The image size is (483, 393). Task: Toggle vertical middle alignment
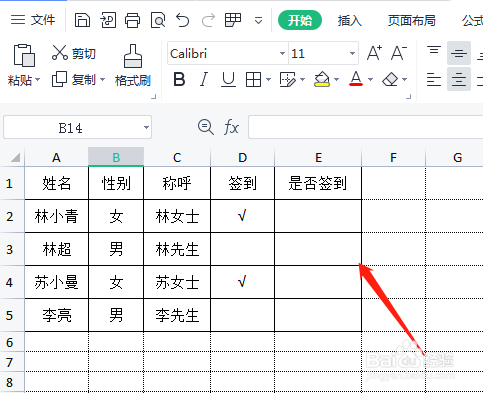[459, 53]
